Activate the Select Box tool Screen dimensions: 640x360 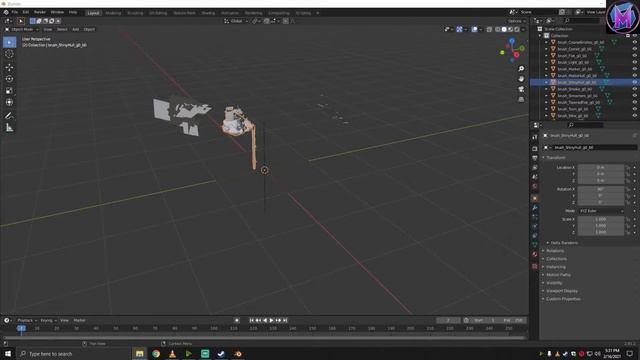(x=9, y=42)
